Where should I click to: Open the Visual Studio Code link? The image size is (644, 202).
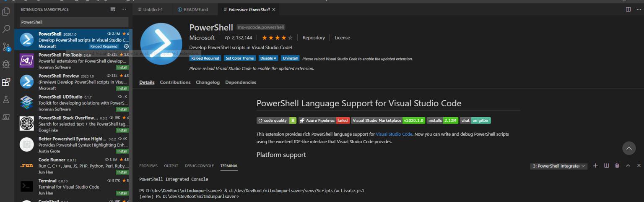pyautogui.click(x=394, y=134)
